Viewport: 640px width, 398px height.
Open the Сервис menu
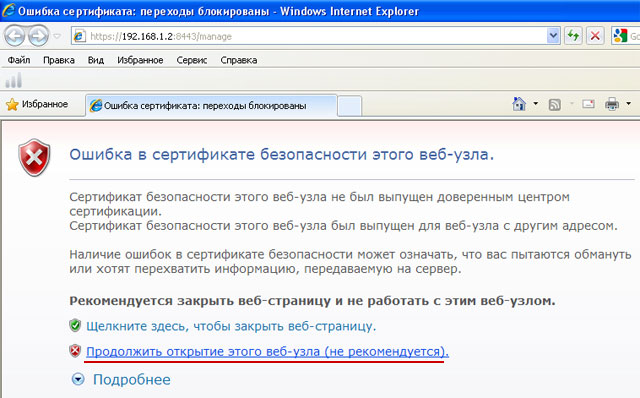[x=191, y=60]
